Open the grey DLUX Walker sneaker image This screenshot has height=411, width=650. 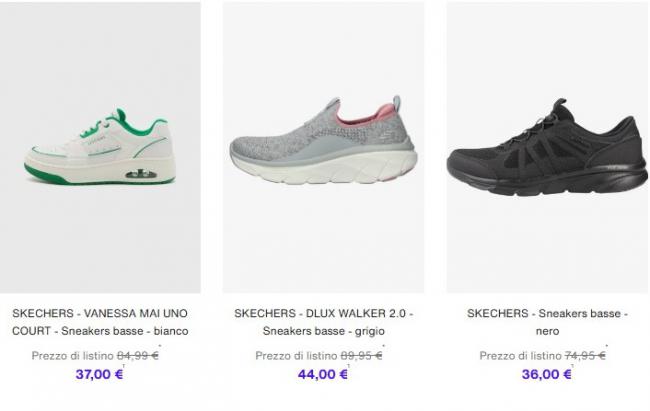323,148
